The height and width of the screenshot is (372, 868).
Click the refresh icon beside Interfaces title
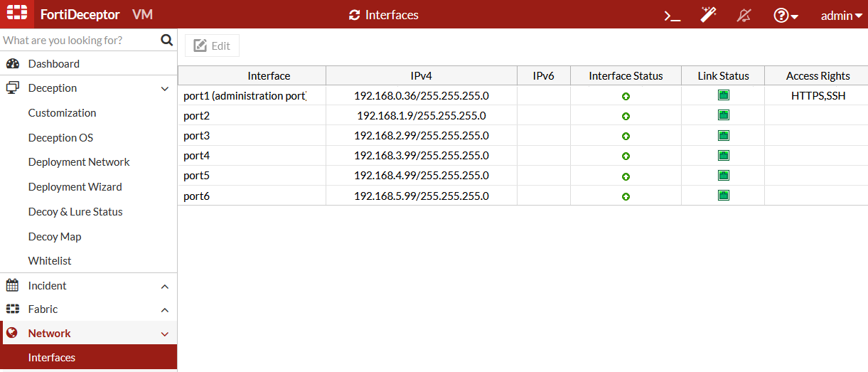(355, 15)
